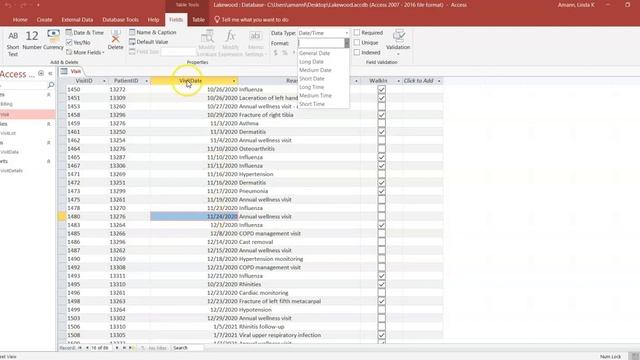
Task: Open the PatientID column filter arrow
Action: 146,81
